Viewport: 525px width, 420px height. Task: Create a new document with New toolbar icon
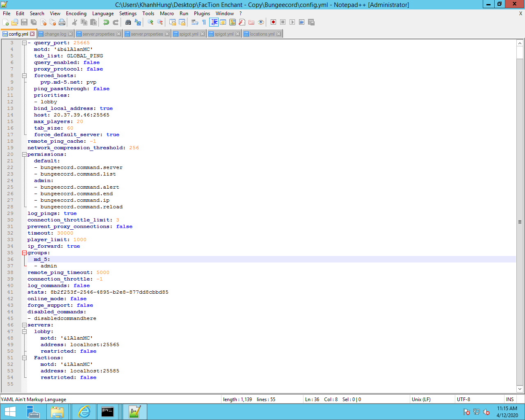pyautogui.click(x=5, y=22)
